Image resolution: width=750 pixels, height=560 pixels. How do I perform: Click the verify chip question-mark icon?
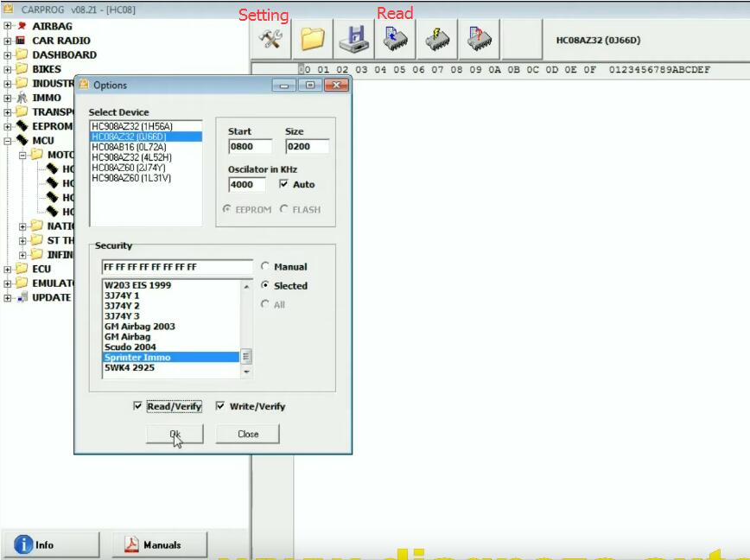pos(477,40)
